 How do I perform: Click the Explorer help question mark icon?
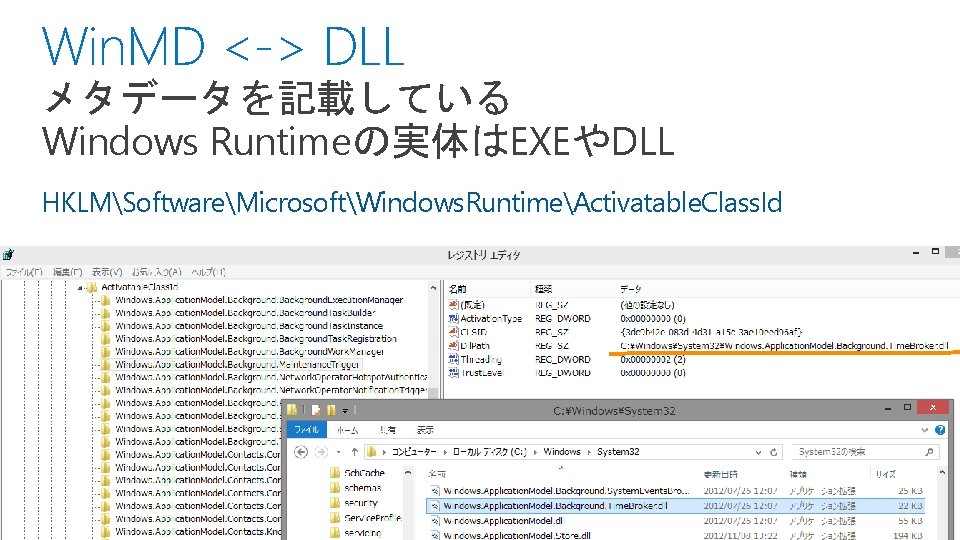[x=940, y=430]
